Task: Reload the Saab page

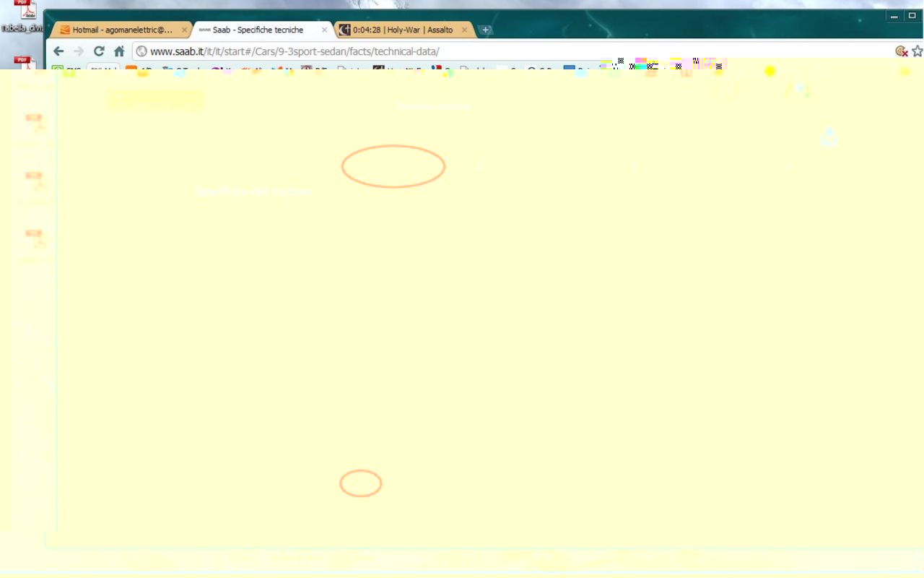Action: pos(99,51)
